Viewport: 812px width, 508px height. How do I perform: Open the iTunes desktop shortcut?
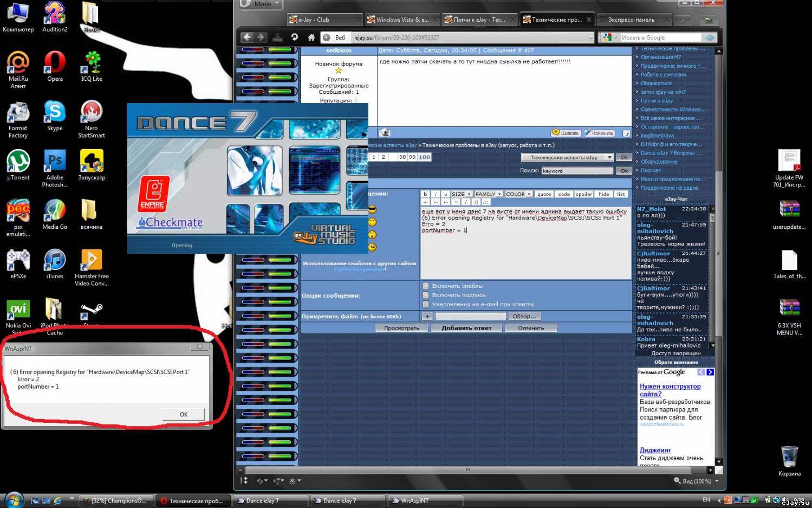[55, 264]
